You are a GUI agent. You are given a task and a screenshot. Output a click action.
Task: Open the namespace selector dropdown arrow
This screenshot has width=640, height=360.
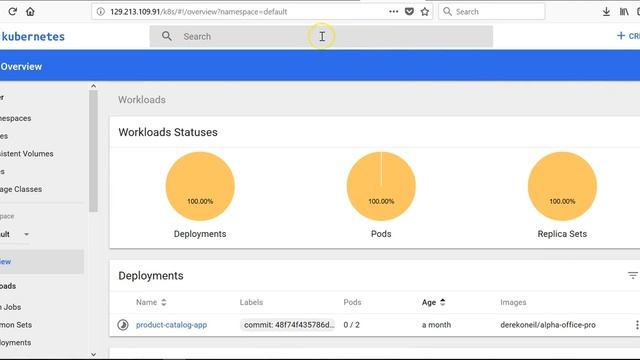[27, 234]
